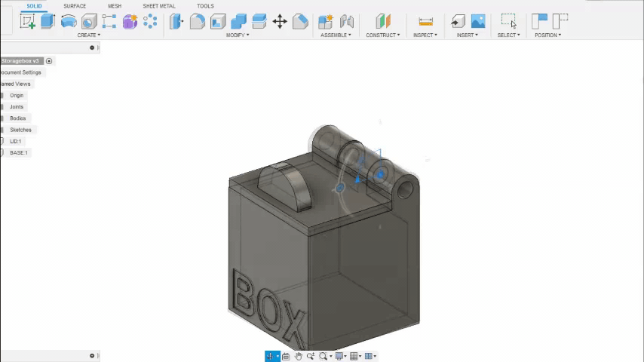This screenshot has height=362, width=644.
Task: Click the LID:1 component in browser
Action: pyautogui.click(x=15, y=141)
